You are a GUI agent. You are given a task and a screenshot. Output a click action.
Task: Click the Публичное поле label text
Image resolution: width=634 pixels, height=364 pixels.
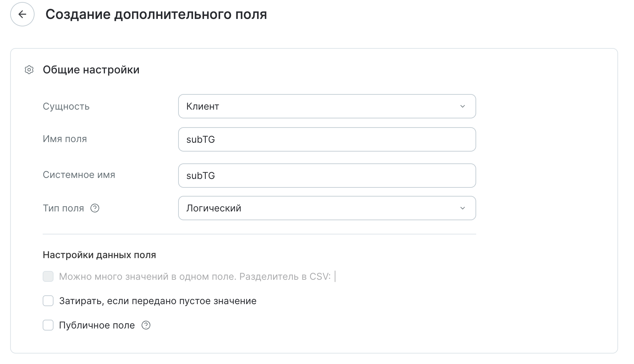(97, 325)
